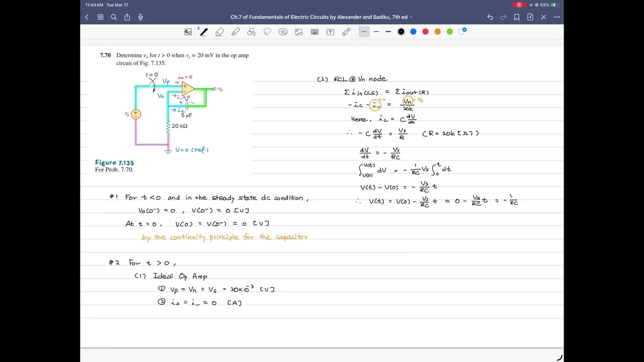
Task: Open the page thumbnails grid view
Action: 100,17
